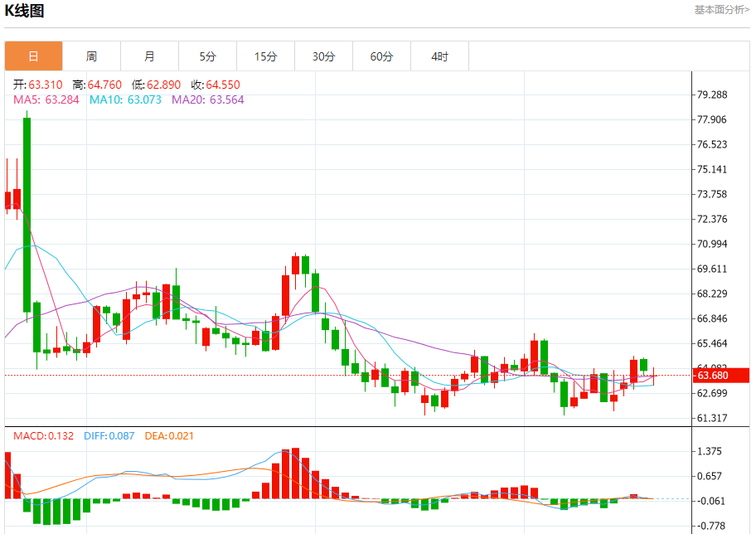Click the 73.758 price axis label
Screen dimensions: 756x534
point(712,194)
